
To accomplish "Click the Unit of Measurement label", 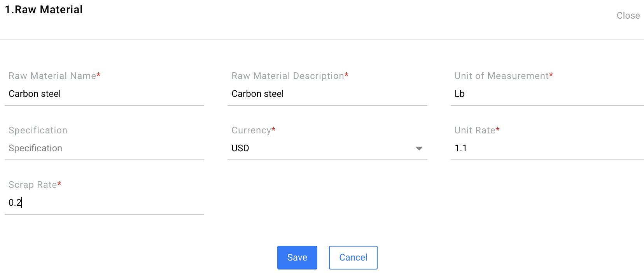I will tap(501, 76).
